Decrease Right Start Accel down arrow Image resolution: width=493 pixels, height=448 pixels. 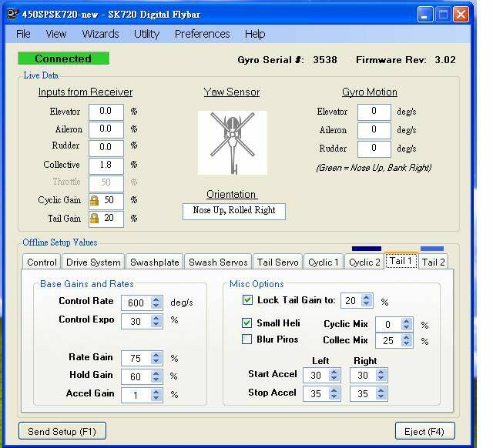point(381,379)
